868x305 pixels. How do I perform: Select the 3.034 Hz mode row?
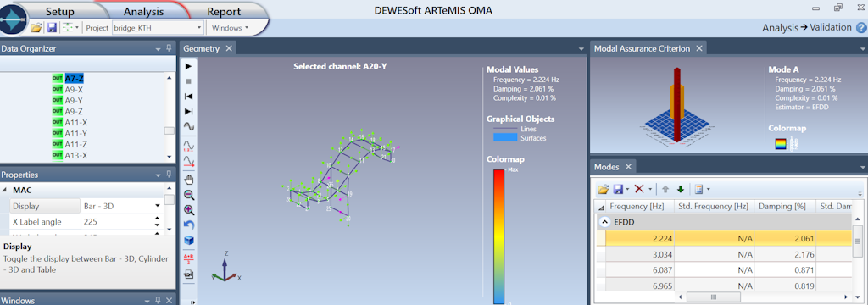point(723,254)
